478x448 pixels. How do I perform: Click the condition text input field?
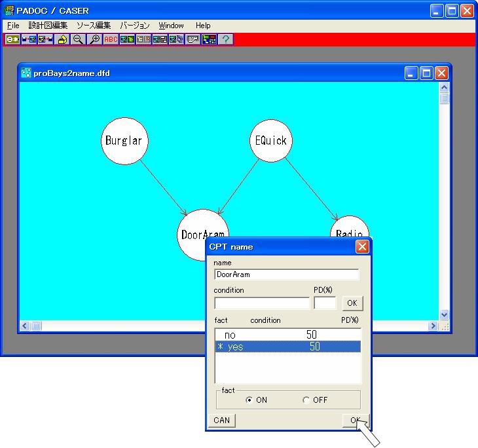(x=261, y=303)
